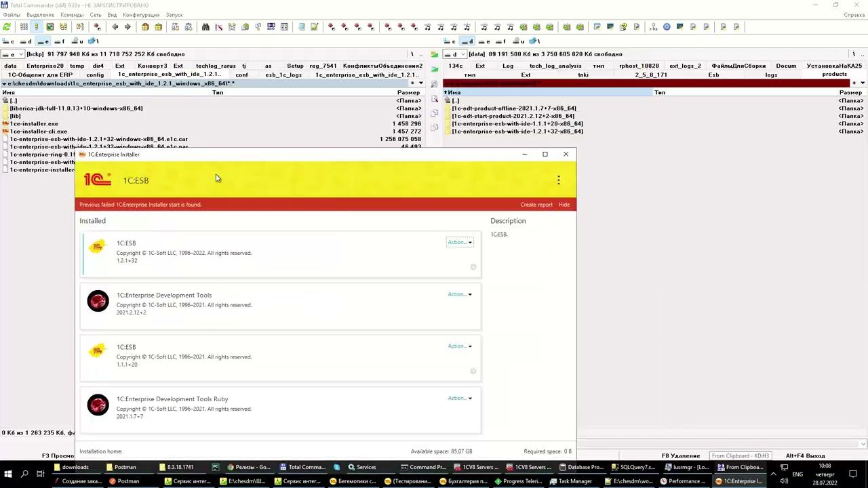Screen dimensions: 868x488
Task: Select drive f in left panel drive bar
Action: point(59,41)
